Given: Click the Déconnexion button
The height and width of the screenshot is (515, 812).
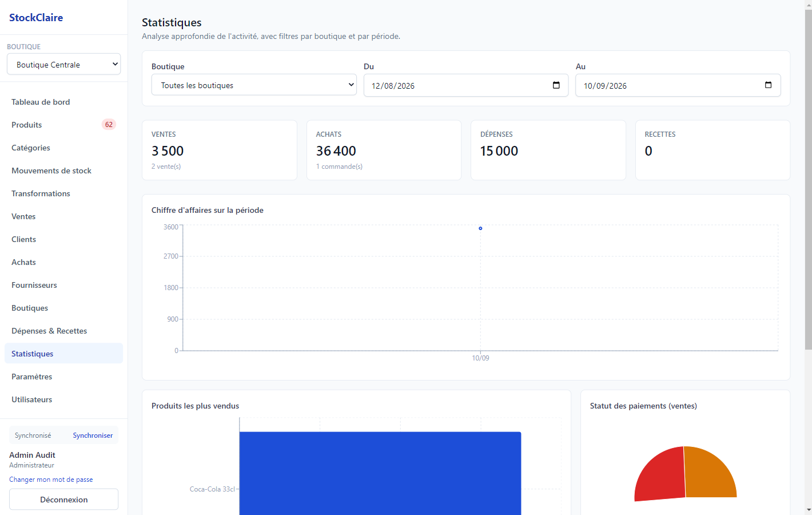Looking at the screenshot, I should click(x=63, y=500).
